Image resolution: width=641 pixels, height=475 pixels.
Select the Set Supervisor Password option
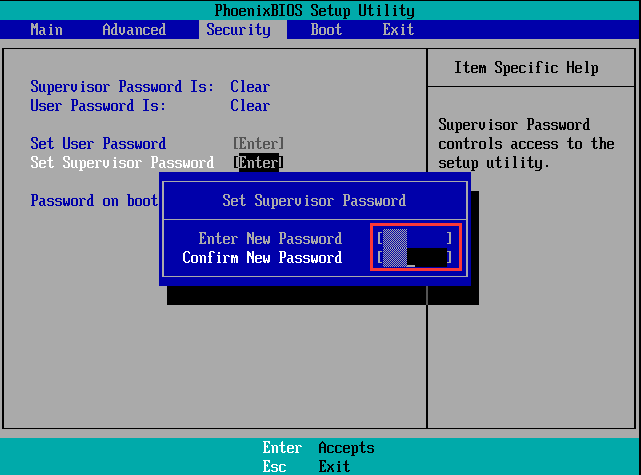pyautogui.click(x=122, y=163)
